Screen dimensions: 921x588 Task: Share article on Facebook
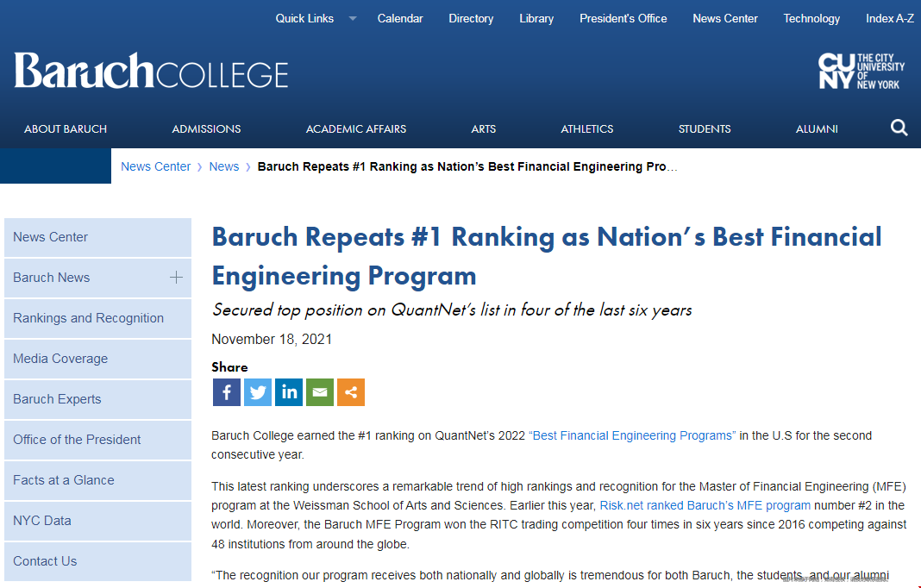point(227,391)
